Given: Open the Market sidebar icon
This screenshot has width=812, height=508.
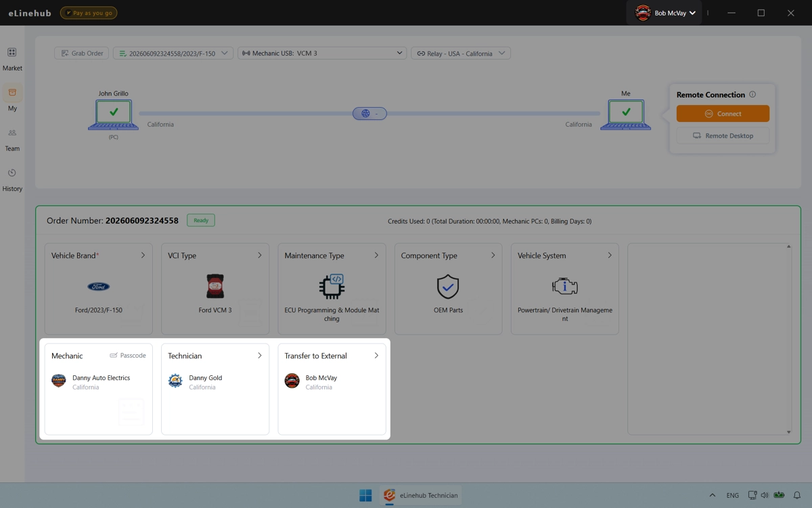Looking at the screenshot, I should 12,52.
